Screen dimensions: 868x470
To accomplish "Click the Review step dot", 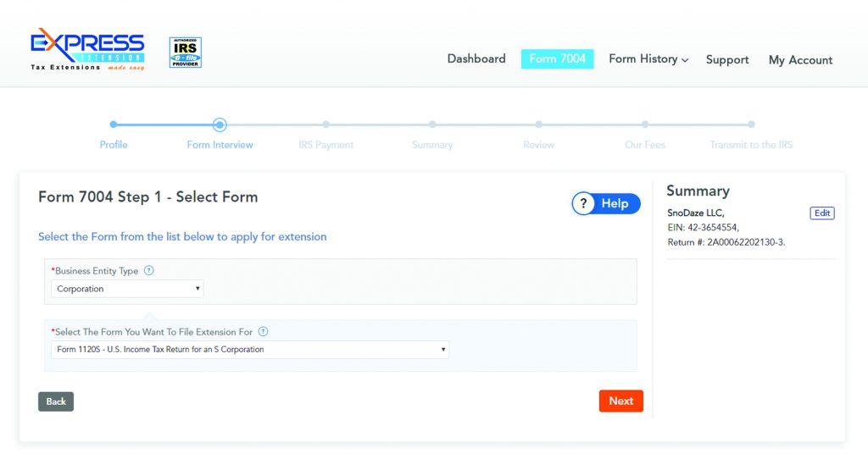I will click(538, 124).
